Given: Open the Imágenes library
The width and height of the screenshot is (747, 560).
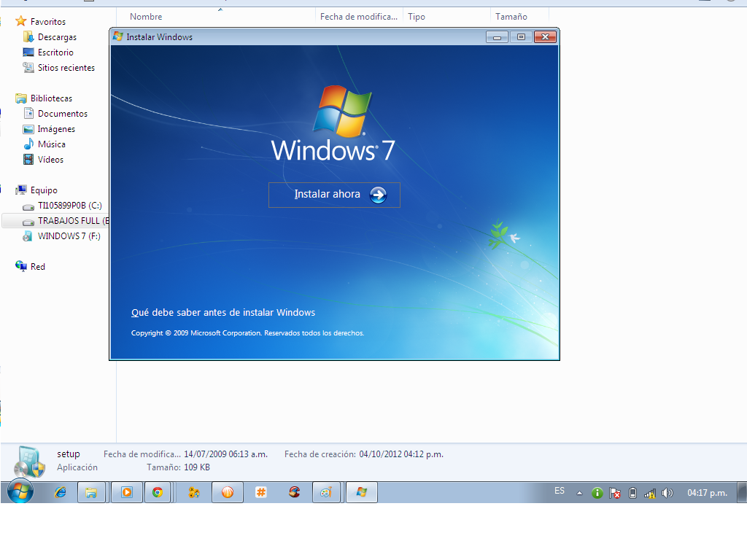Looking at the screenshot, I should 56,129.
